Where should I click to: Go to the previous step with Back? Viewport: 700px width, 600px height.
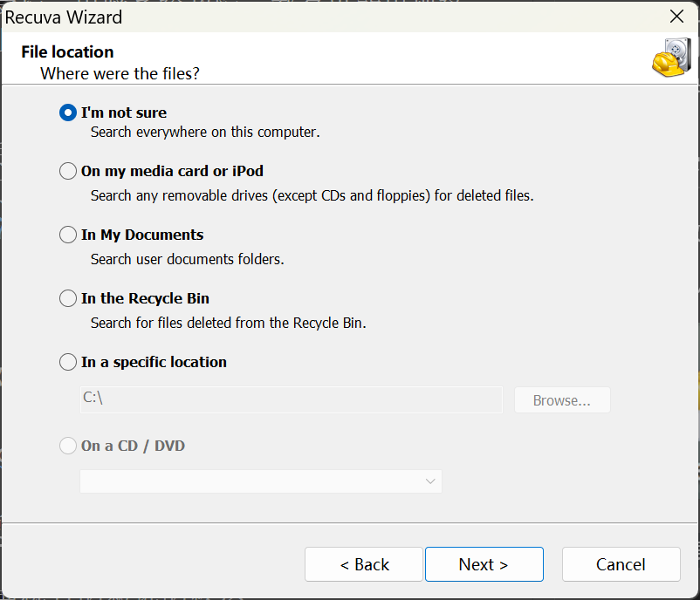point(364,564)
